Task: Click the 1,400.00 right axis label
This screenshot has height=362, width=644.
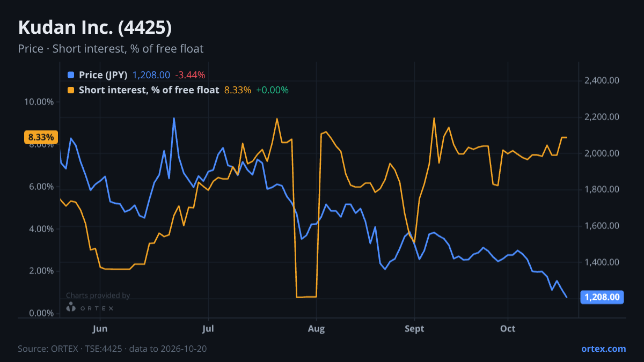Action: [x=602, y=262]
